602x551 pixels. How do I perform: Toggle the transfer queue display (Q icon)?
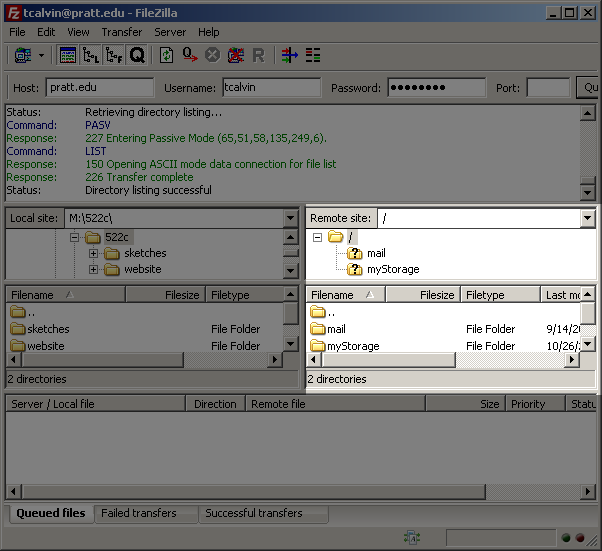coord(137,55)
